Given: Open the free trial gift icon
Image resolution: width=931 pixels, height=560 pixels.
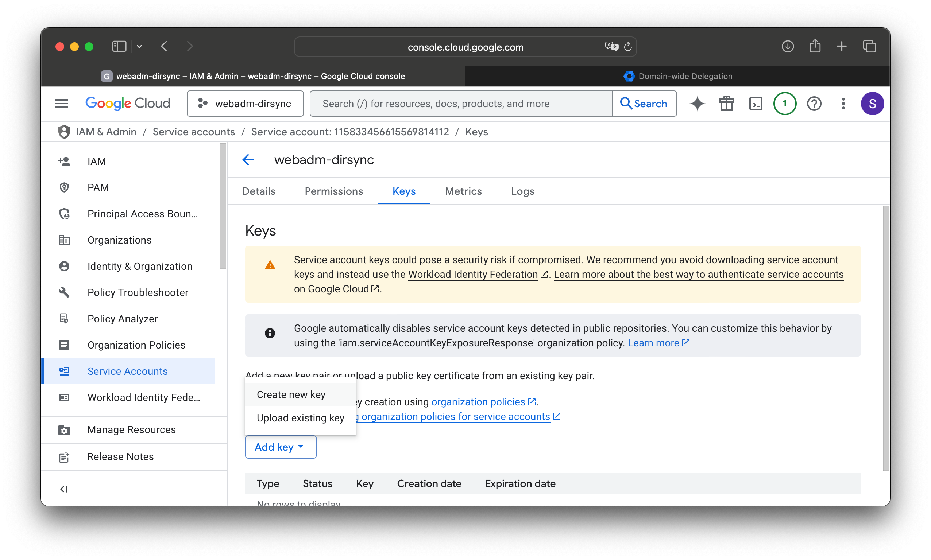Looking at the screenshot, I should coord(726,104).
